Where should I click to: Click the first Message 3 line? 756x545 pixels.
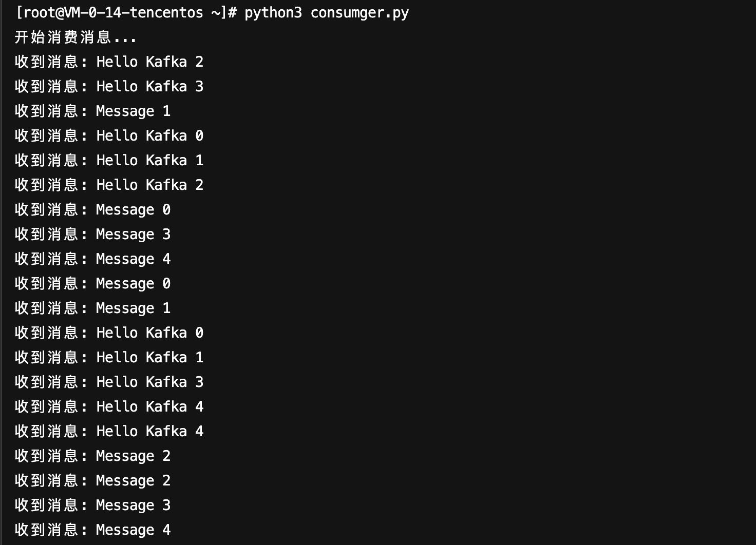[92, 235]
